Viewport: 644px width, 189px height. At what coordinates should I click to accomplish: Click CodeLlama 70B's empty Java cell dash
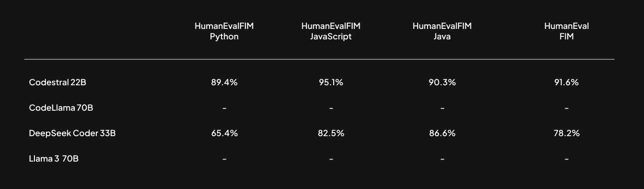442,108
